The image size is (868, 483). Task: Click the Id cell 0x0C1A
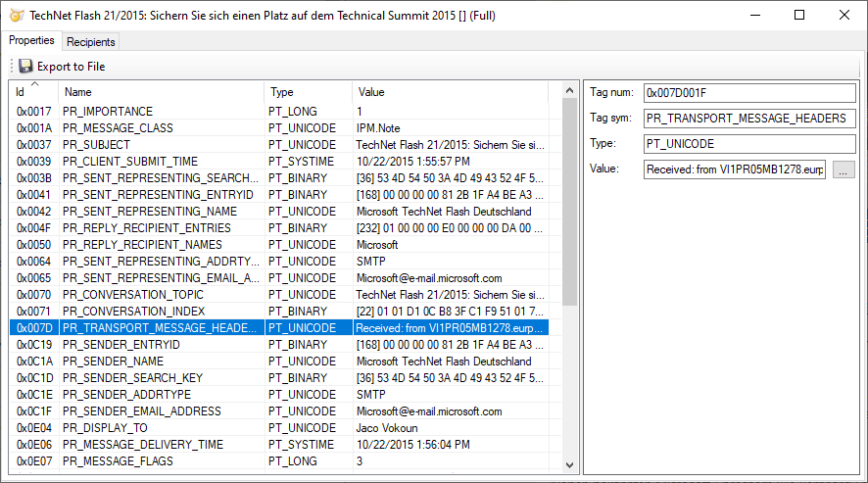pos(34,362)
